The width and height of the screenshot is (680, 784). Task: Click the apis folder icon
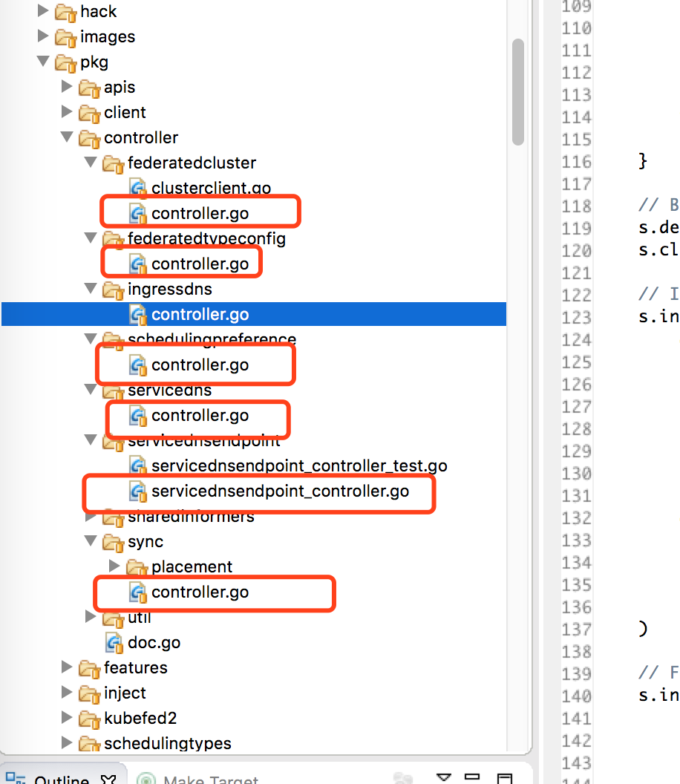pos(90,88)
